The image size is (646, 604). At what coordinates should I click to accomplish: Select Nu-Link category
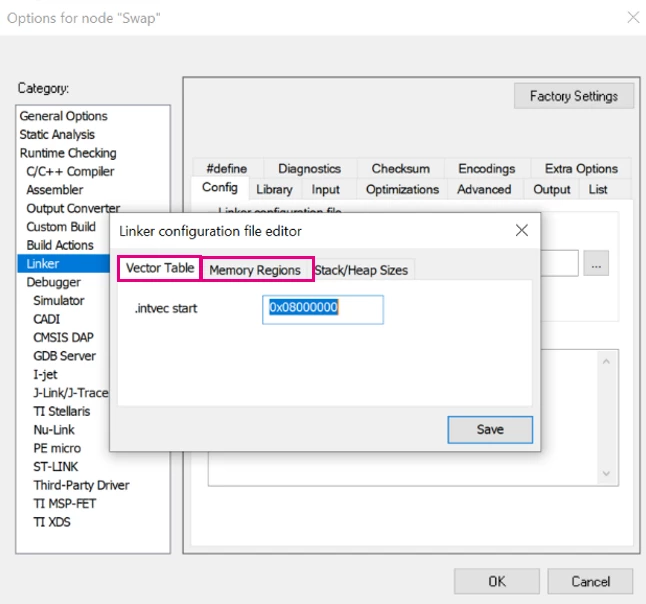tap(54, 430)
